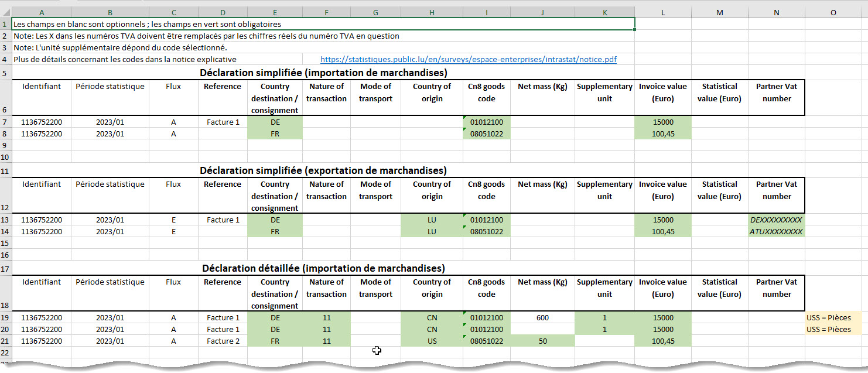868x373 pixels.
Task: Select 'Invoice value (Euro)' header in row 6
Action: coord(662,97)
